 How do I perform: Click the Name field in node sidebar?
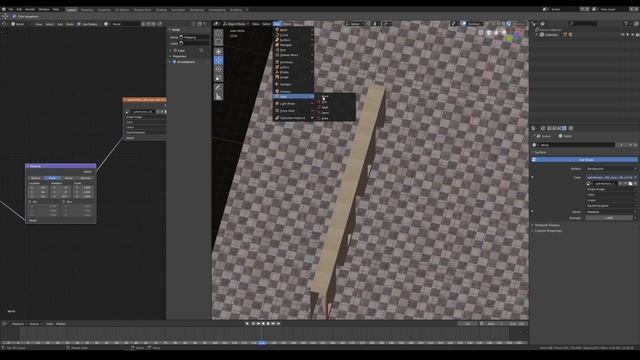pos(195,37)
